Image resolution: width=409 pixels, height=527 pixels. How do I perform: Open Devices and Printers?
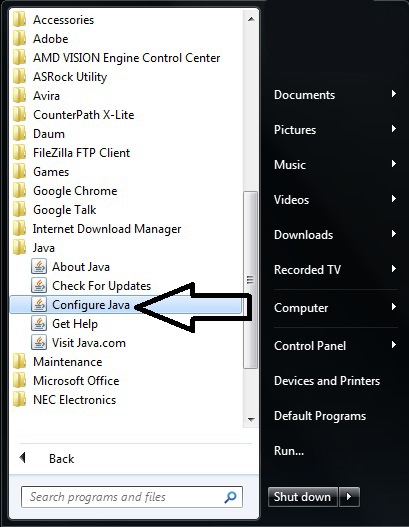coord(327,381)
